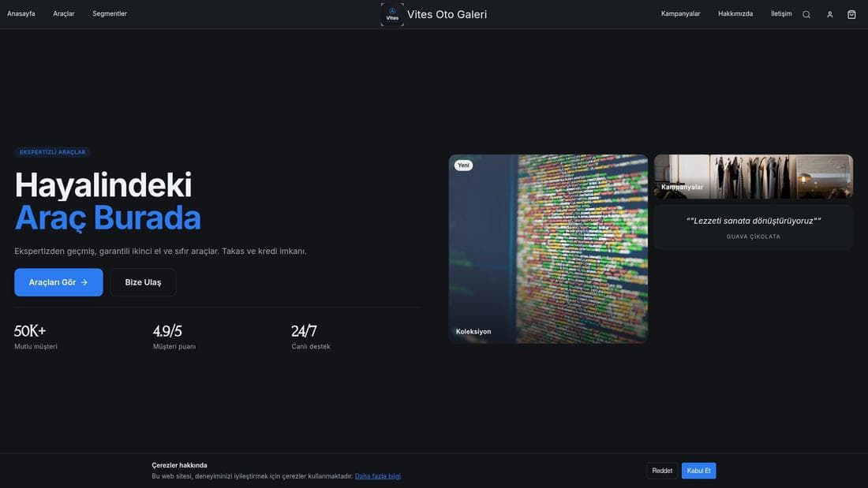The image size is (868, 488).
Task: Click the Ekspertizli Araçlar badge
Action: [53, 152]
